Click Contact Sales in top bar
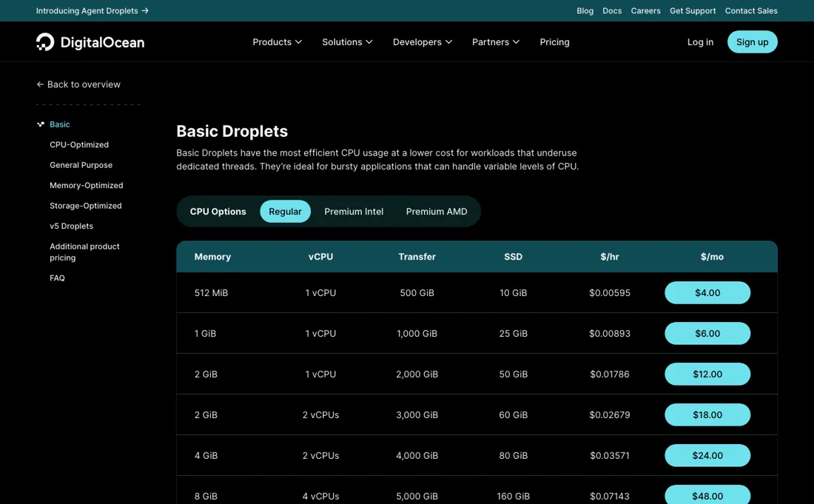Screen dimensions: 814x504 [751, 10]
